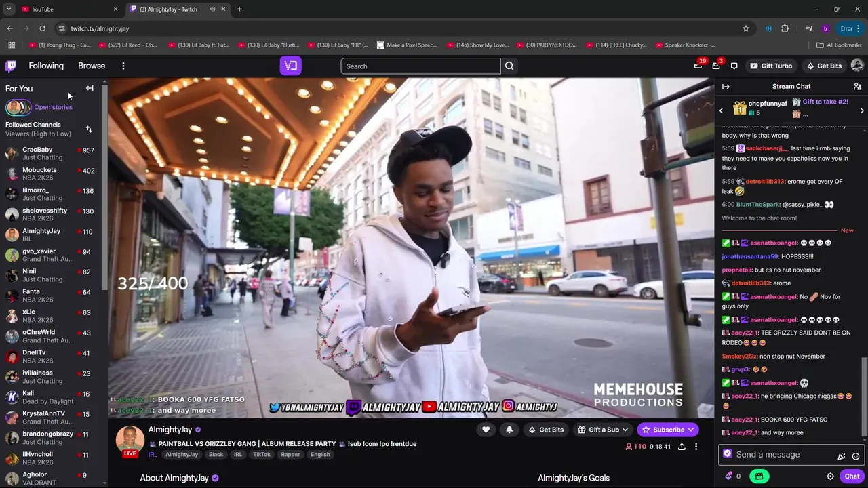Open Chrome menu three dots
This screenshot has width=868, height=488.
pyautogui.click(x=859, y=28)
